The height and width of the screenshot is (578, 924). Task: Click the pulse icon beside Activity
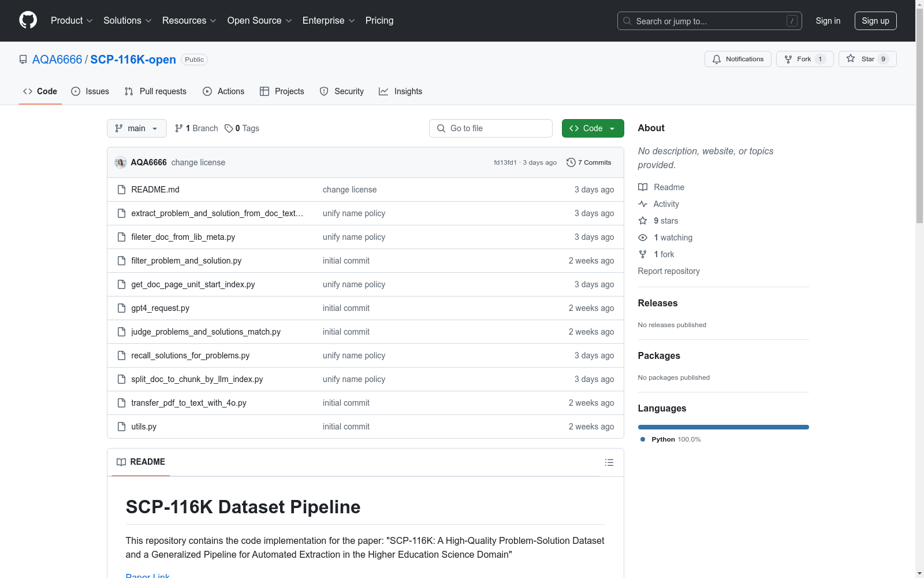click(x=643, y=204)
